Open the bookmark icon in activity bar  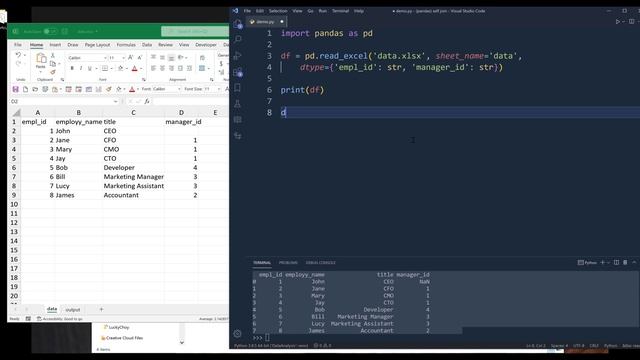point(238,88)
